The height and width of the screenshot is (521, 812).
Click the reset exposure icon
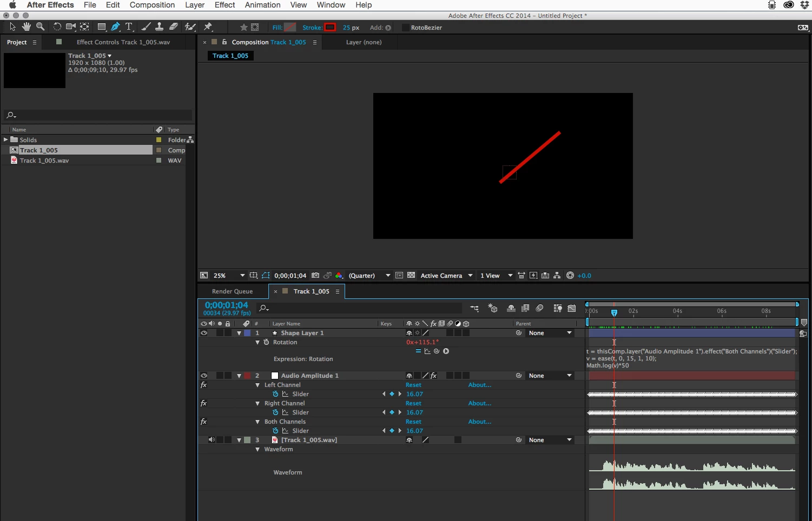[x=570, y=275]
